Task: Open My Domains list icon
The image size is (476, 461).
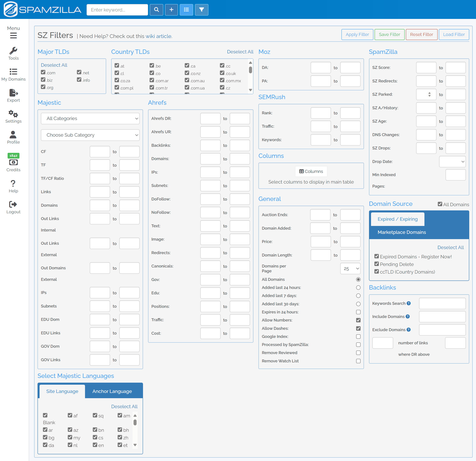Action: click(13, 72)
